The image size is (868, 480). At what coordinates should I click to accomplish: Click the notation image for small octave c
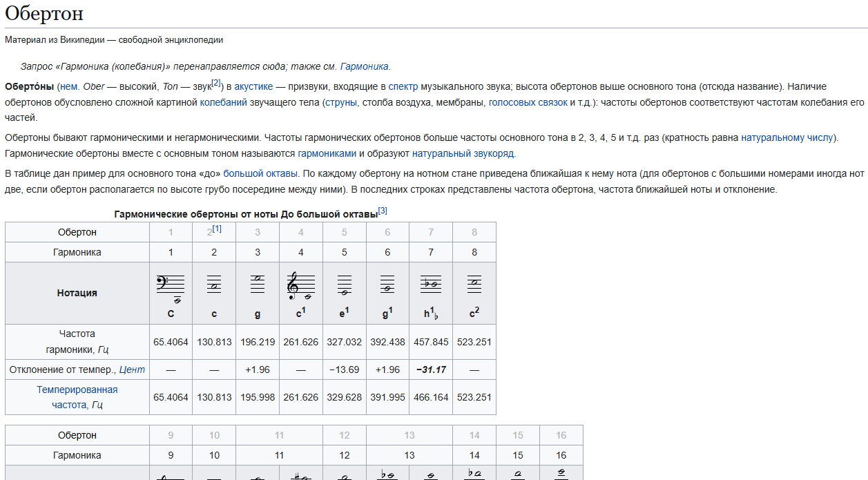point(214,283)
